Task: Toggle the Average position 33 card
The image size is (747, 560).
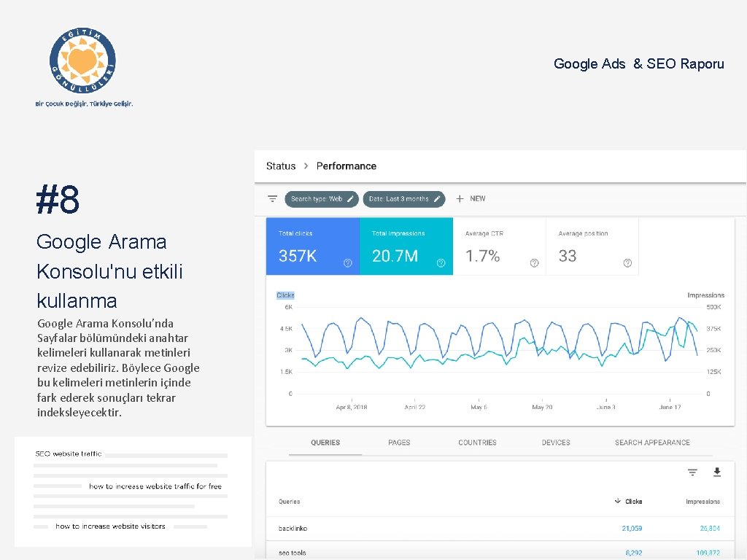Action: click(592, 246)
